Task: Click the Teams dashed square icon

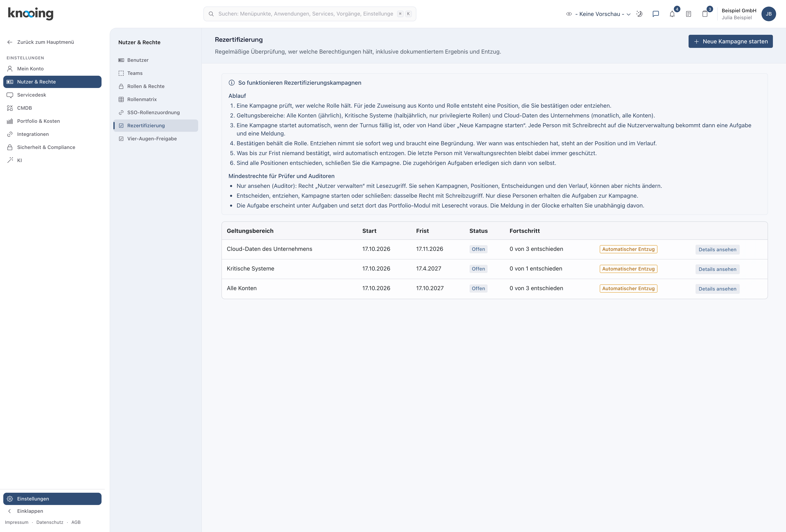Action: [121, 73]
